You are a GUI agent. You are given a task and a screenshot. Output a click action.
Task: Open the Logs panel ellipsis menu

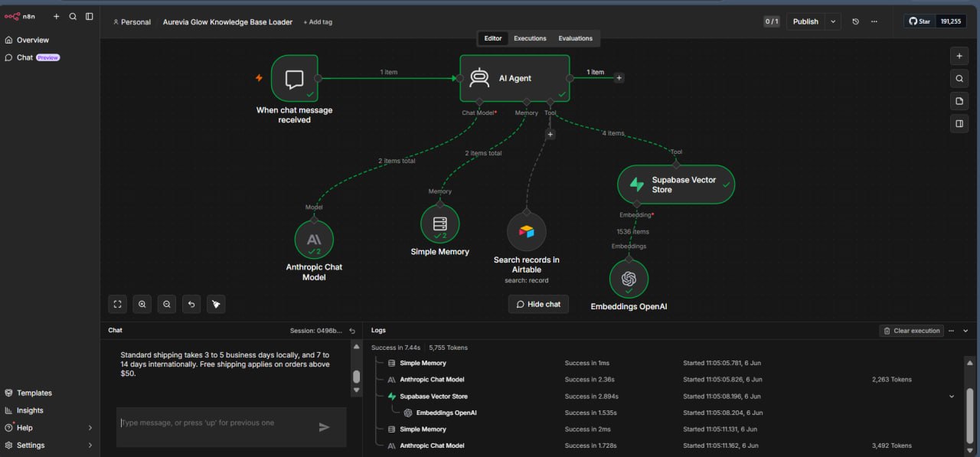coord(952,331)
